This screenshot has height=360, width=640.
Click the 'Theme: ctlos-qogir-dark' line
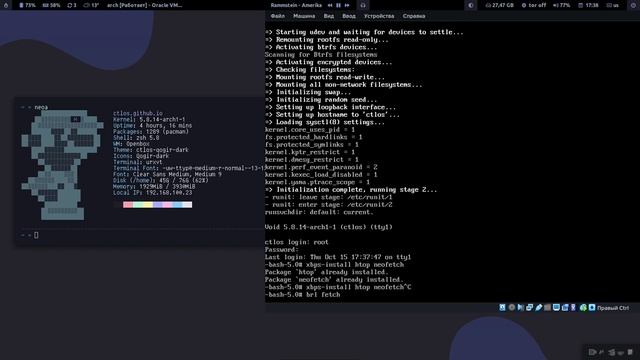(x=151, y=150)
